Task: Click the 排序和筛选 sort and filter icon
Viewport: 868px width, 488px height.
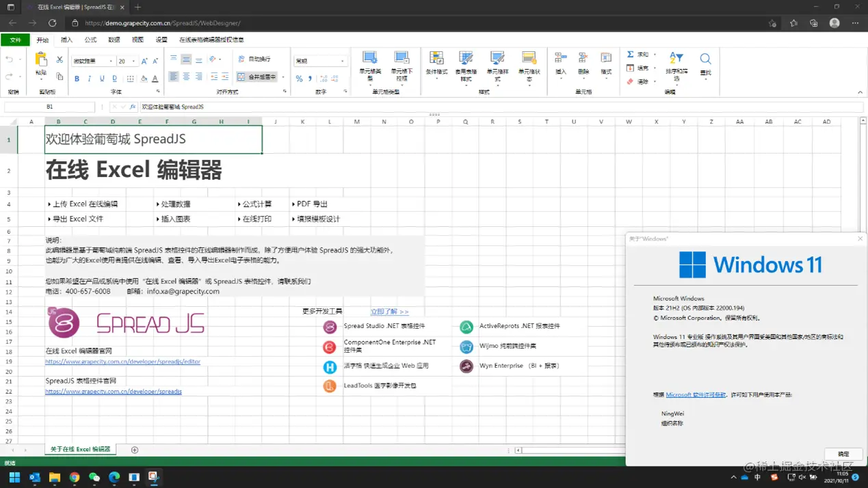Action: click(676, 58)
